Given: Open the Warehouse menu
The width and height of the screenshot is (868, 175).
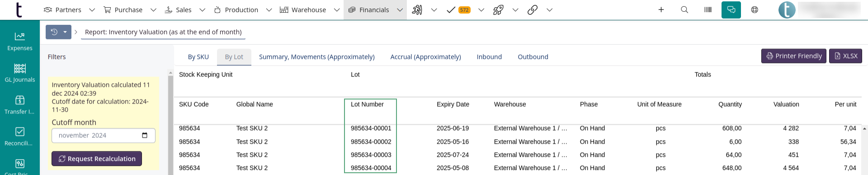Looking at the screenshot, I should click(x=303, y=9).
